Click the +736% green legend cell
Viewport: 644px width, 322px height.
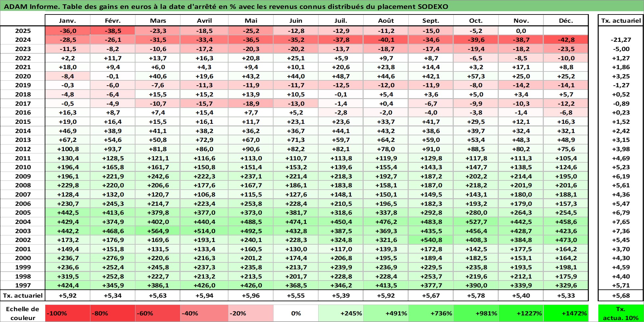point(431,313)
